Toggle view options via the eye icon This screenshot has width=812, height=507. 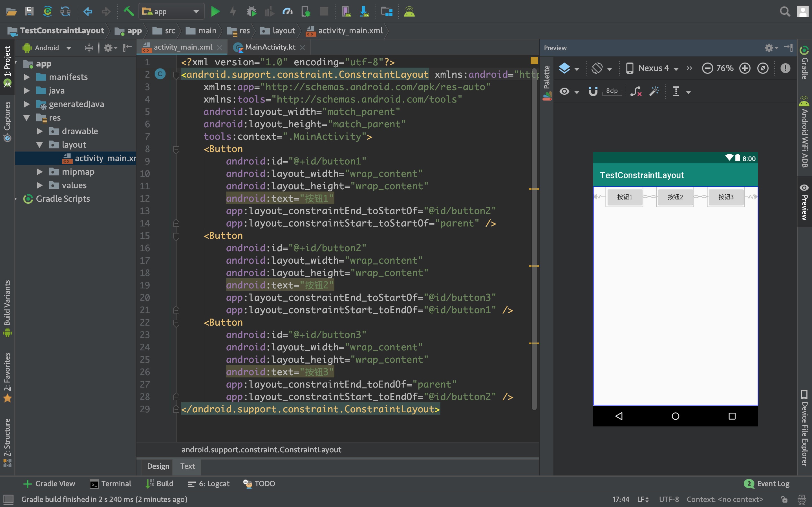tap(565, 91)
